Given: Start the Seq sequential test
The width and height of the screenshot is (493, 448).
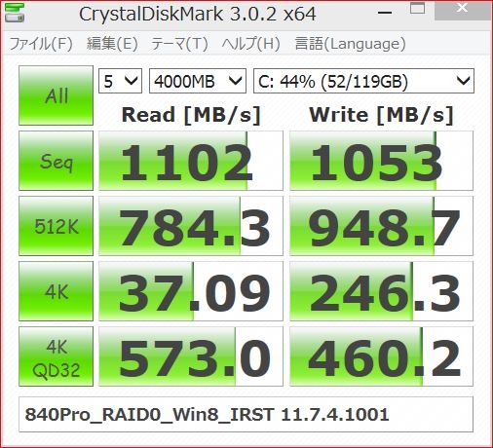Looking at the screenshot, I should click(x=57, y=161).
